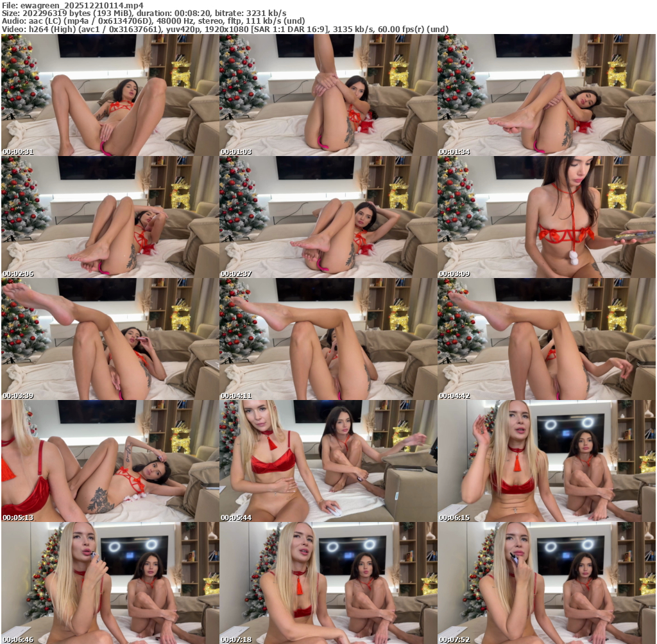657x644 pixels.
Task: Click the Size and duration info line
Action: point(144,13)
